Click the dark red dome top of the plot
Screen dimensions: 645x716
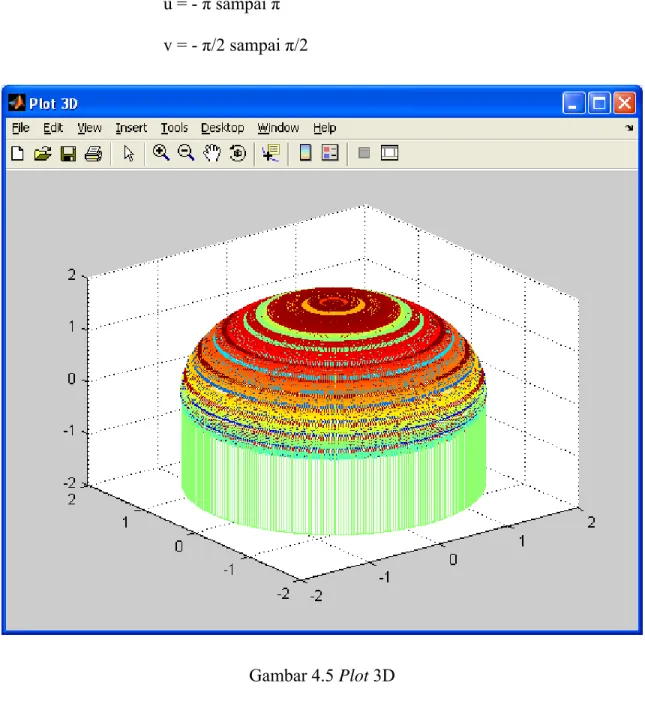point(333,315)
